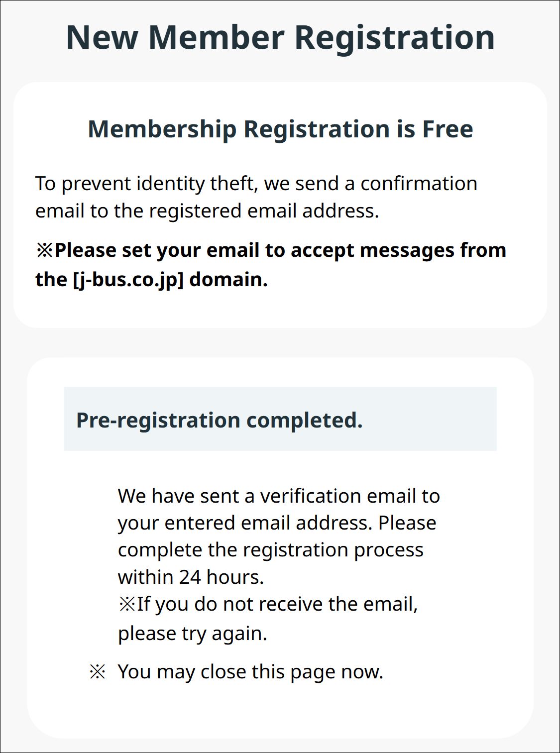Screen dimensions: 560x753
Task: Click 'your entered email address. Please' line
Action: click(x=277, y=523)
